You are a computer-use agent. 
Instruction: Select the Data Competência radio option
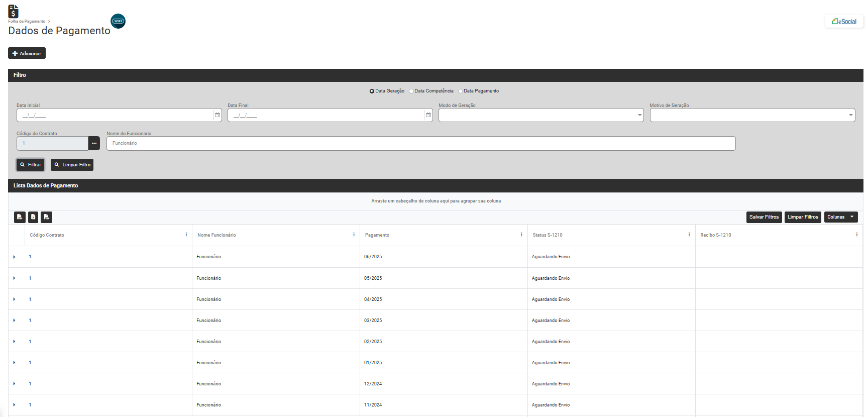pyautogui.click(x=411, y=91)
